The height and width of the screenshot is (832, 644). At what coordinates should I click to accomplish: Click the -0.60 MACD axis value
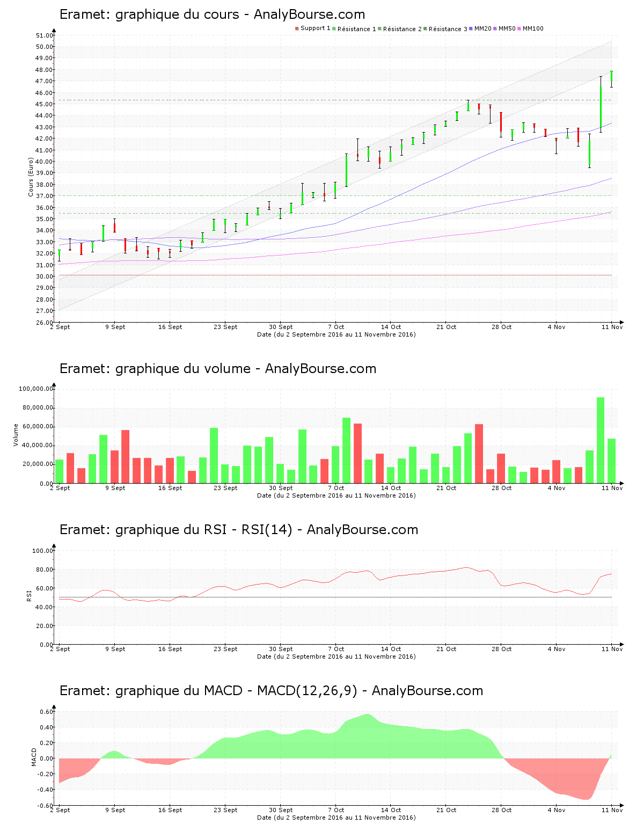(x=45, y=805)
